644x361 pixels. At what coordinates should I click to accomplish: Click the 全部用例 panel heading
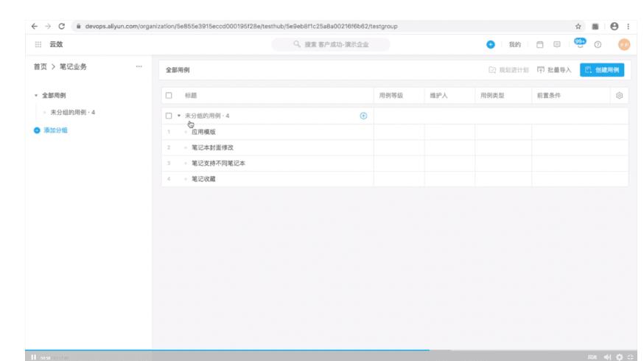pos(178,70)
